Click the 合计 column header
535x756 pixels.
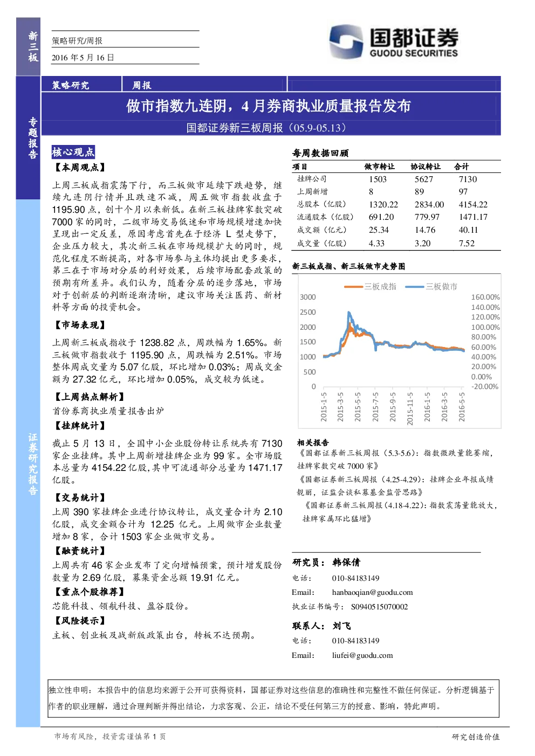(x=461, y=167)
